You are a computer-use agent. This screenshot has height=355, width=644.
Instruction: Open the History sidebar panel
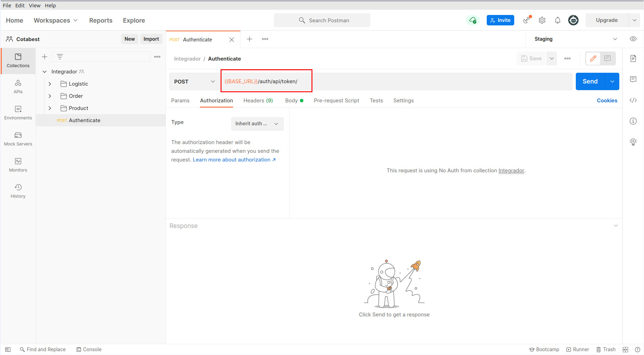click(18, 191)
